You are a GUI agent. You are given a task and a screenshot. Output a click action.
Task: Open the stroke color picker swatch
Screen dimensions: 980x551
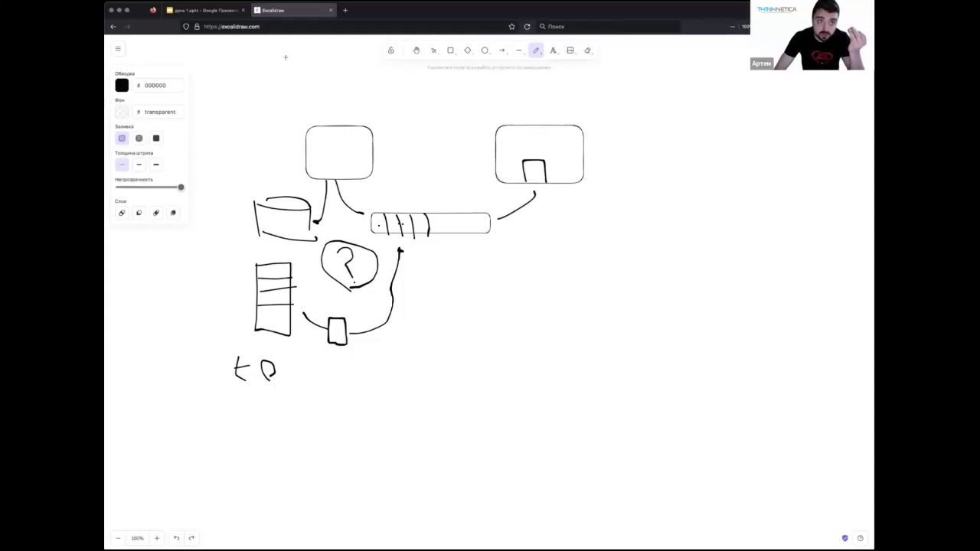[122, 86]
